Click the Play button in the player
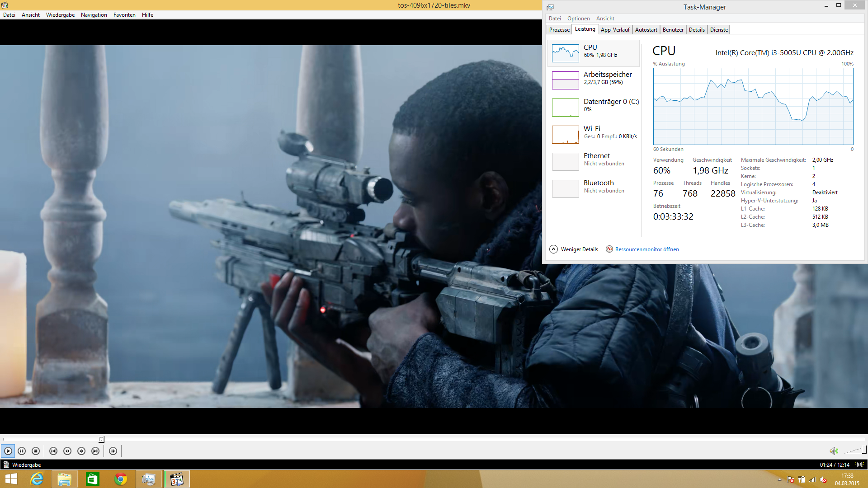Image resolution: width=868 pixels, height=488 pixels. click(x=8, y=451)
